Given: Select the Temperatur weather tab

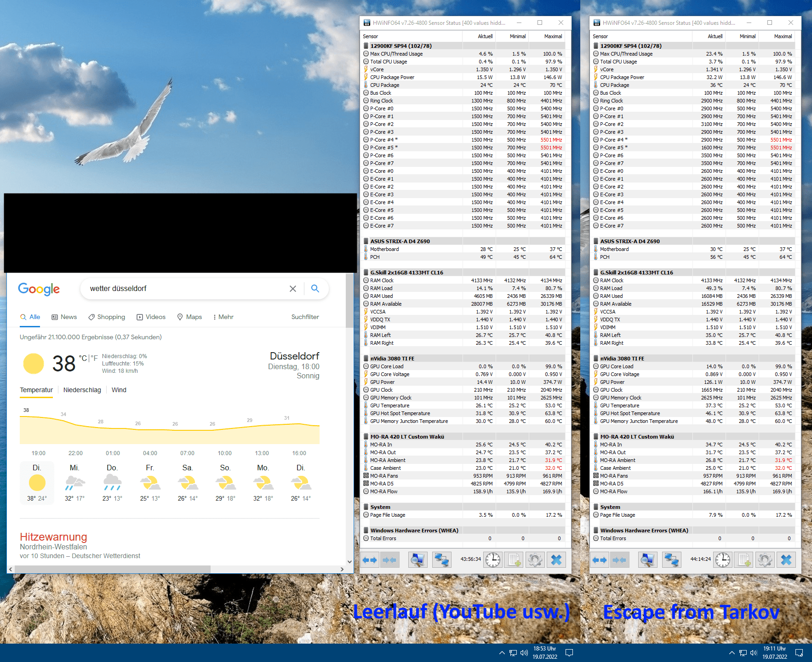Looking at the screenshot, I should 36,390.
